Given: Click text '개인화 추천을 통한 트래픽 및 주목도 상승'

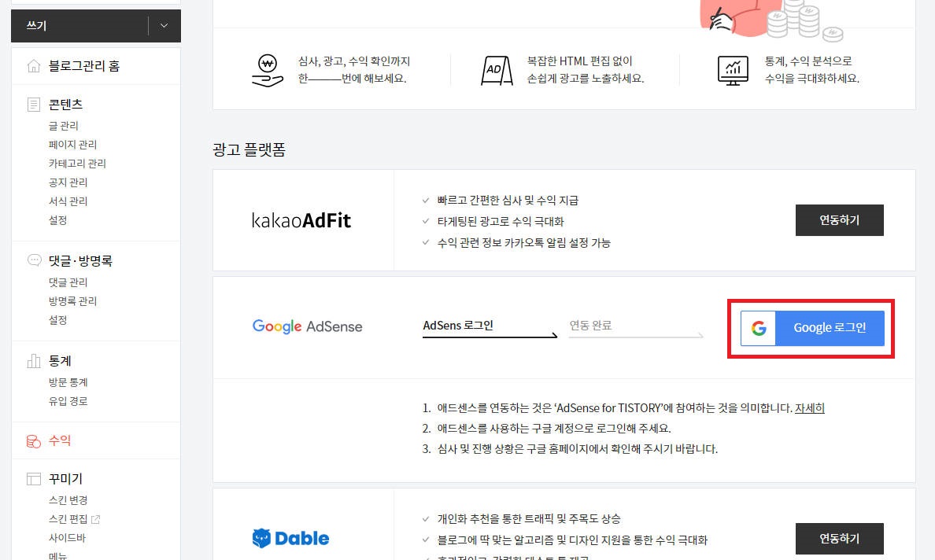Looking at the screenshot, I should point(529,519).
